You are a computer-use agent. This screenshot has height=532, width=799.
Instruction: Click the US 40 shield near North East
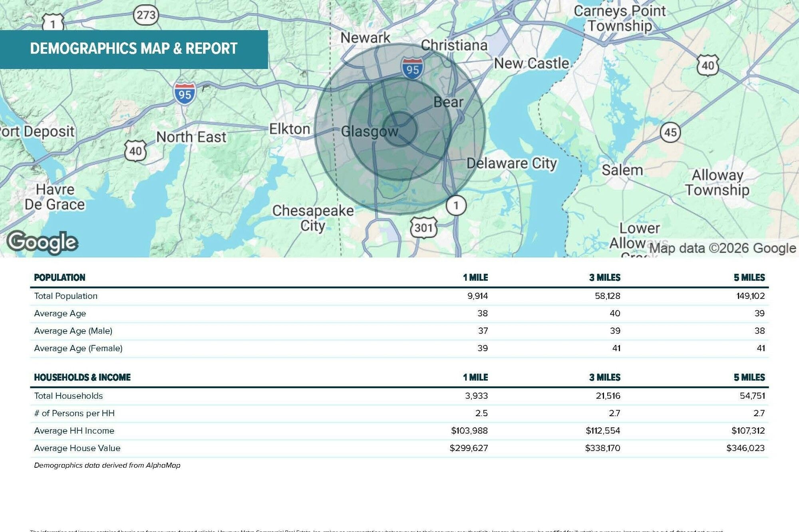pyautogui.click(x=135, y=151)
